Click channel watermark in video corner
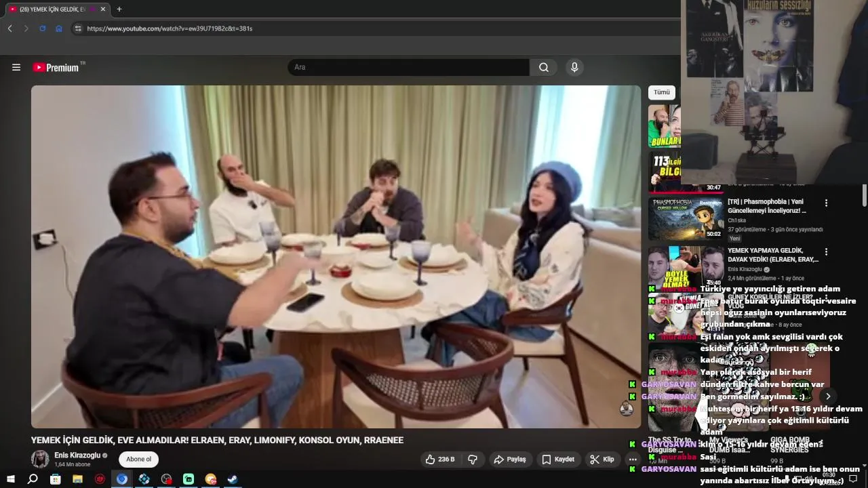This screenshot has width=868, height=488. click(627, 408)
